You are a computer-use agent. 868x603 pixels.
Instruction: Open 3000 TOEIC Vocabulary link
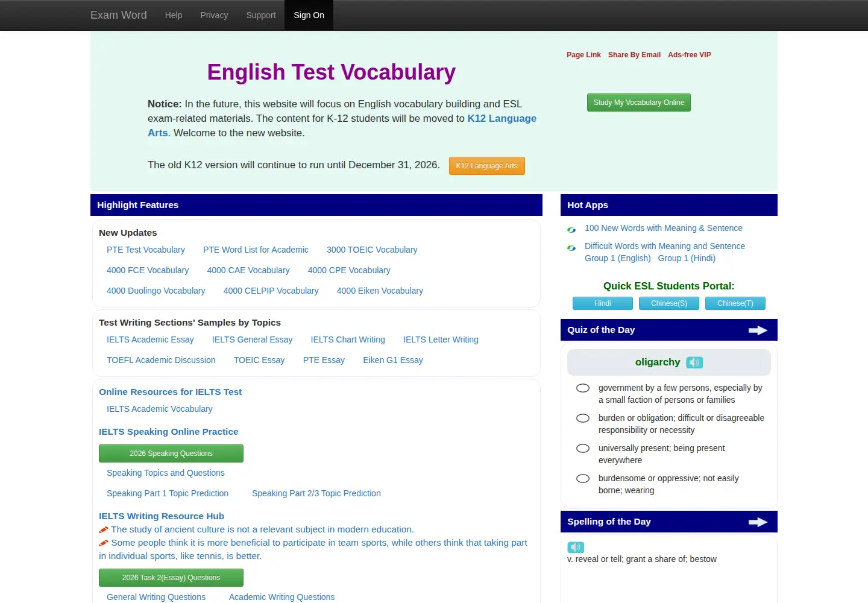(x=372, y=250)
